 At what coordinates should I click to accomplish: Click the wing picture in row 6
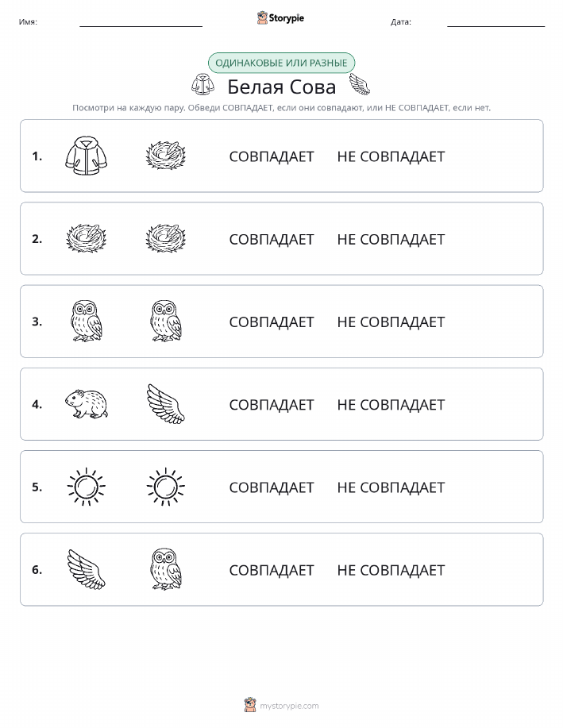pyautogui.click(x=87, y=569)
